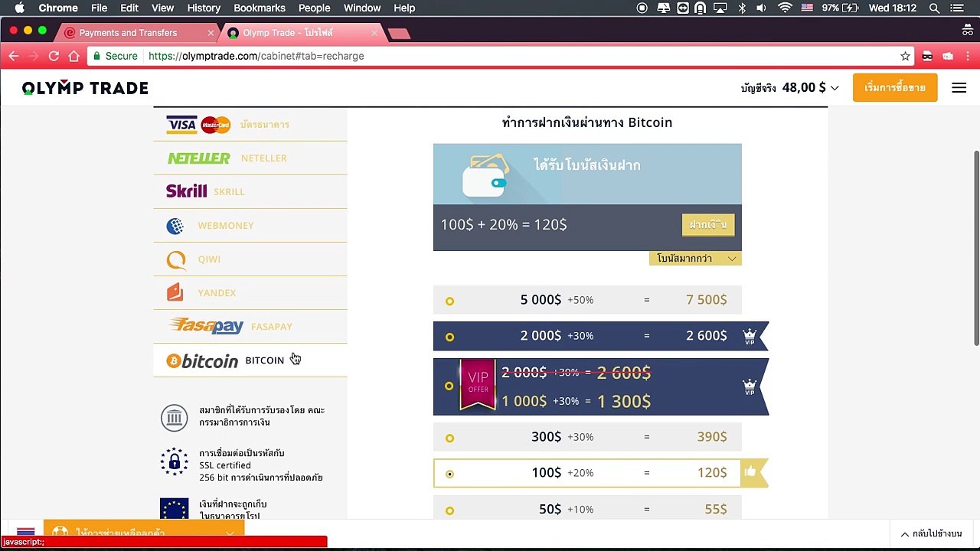Image resolution: width=980 pixels, height=551 pixels.
Task: Click the NETELLER payment label
Action: click(264, 158)
